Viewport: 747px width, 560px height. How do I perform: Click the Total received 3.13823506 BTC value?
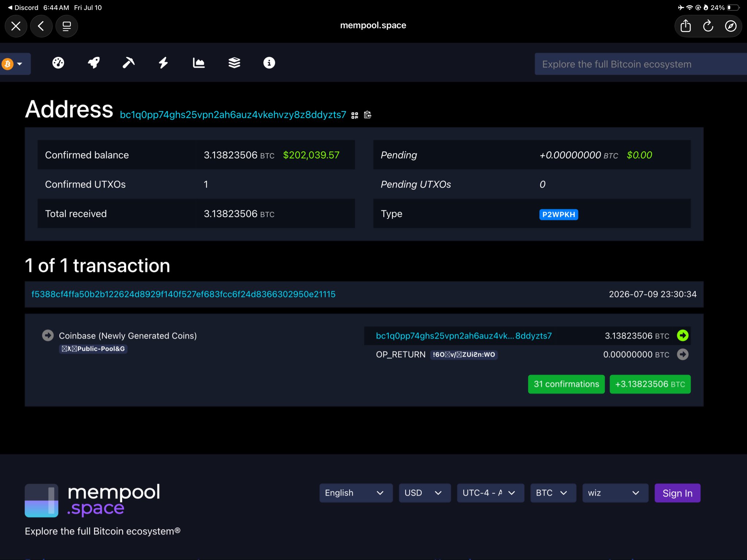(239, 214)
